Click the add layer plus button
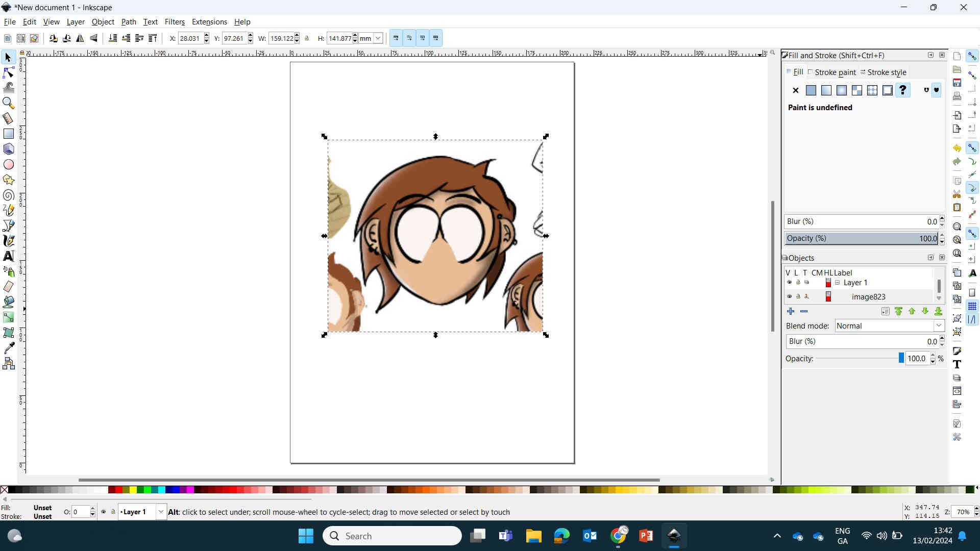The image size is (980, 551). 791,311
